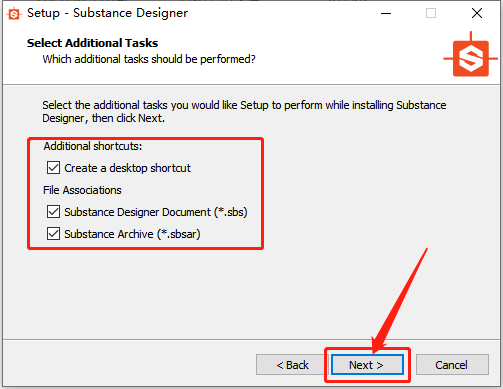This screenshot has width=503, height=389.
Task: Uncheck Create a desktop shortcut checkbox
Action: click(53, 168)
